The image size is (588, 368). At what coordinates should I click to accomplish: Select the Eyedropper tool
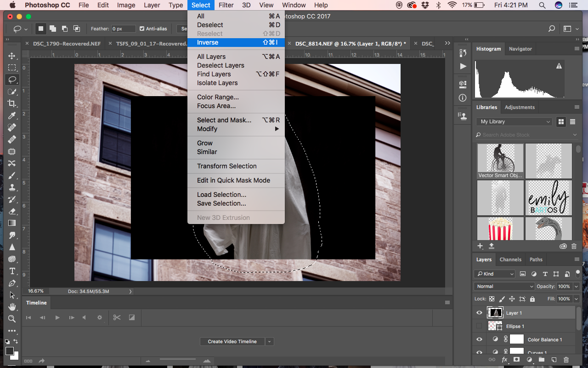click(x=12, y=115)
